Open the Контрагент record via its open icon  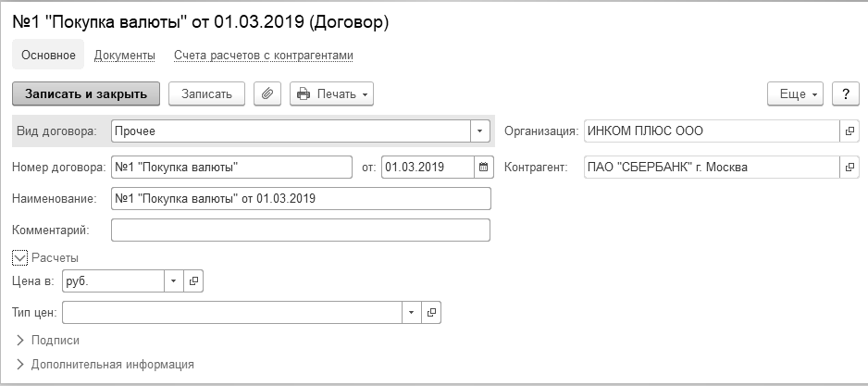849,168
